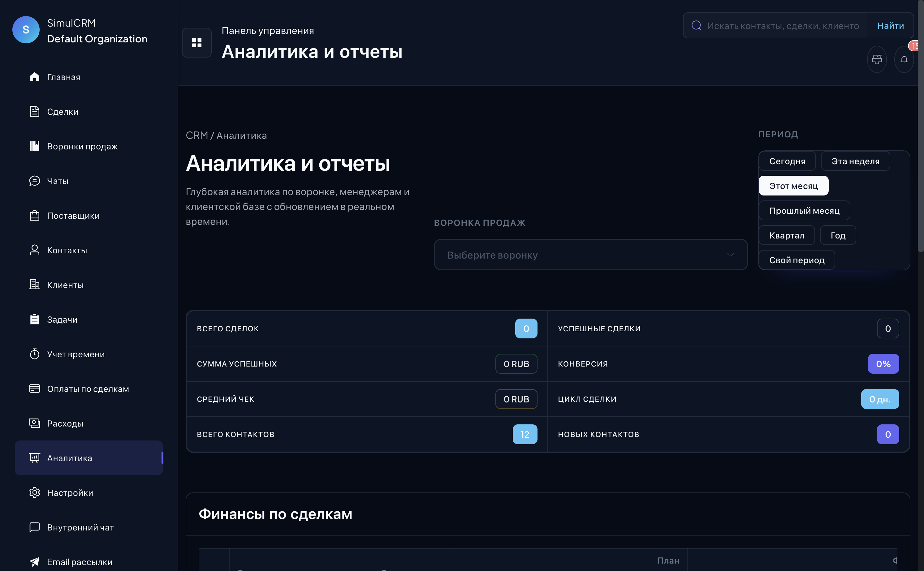The image size is (924, 571).
Task: Go to Главная in the sidebar
Action: (x=63, y=77)
